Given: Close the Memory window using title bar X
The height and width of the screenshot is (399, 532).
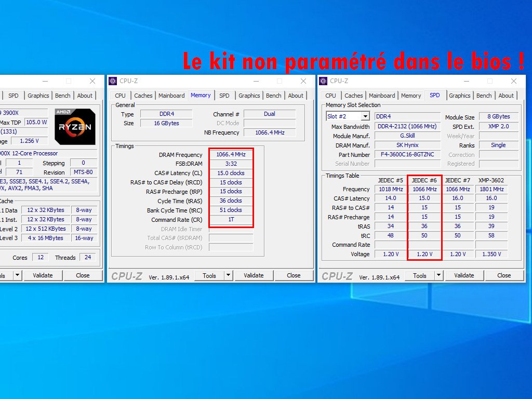Looking at the screenshot, I should [x=303, y=81].
